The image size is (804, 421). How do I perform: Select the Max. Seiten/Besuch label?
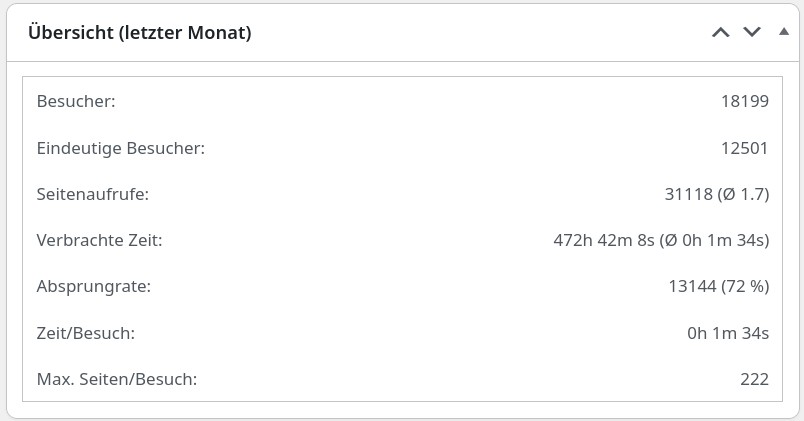[x=117, y=379]
